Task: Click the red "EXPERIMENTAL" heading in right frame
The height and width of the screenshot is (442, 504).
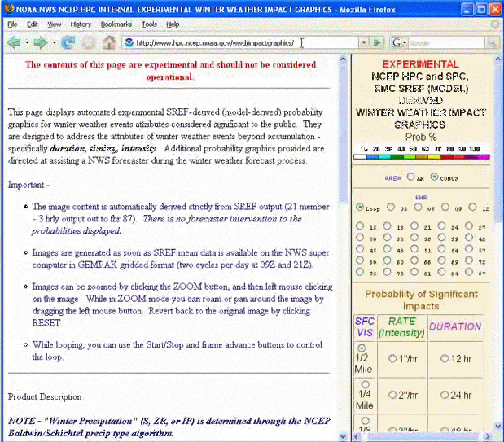Action: point(420,64)
